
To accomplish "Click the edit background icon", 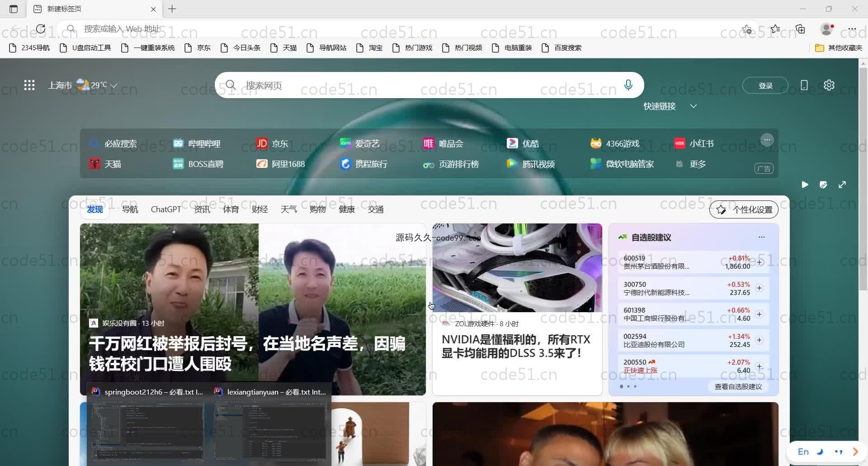I will [823, 185].
